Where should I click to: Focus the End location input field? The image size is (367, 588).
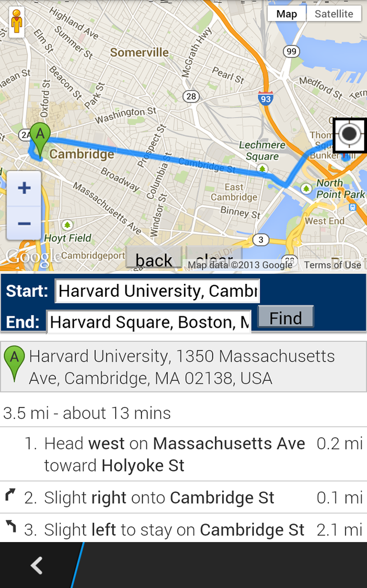click(149, 322)
